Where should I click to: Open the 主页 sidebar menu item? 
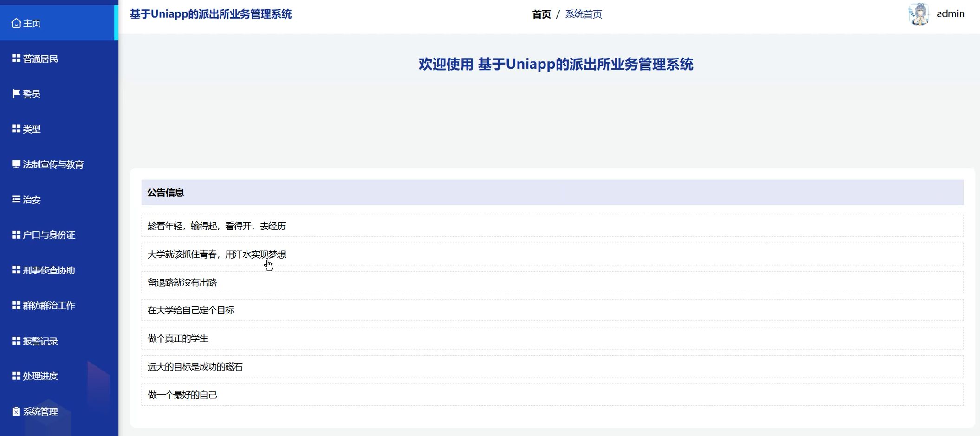coord(59,23)
